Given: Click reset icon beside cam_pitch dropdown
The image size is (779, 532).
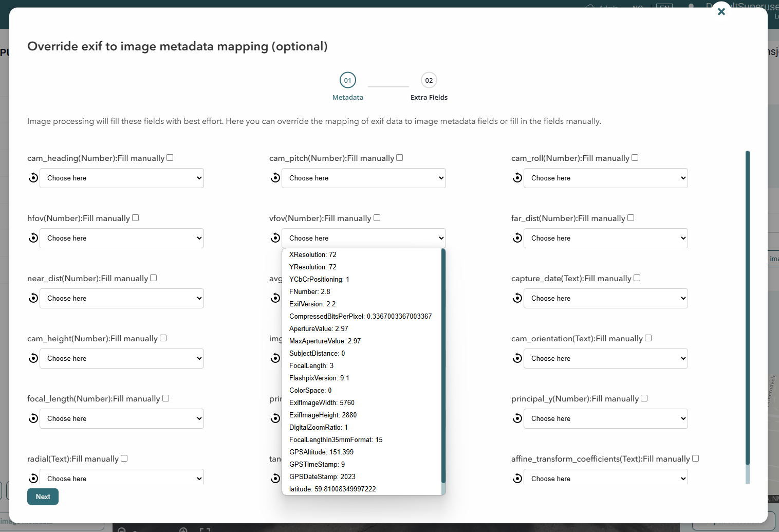Looking at the screenshot, I should point(275,178).
